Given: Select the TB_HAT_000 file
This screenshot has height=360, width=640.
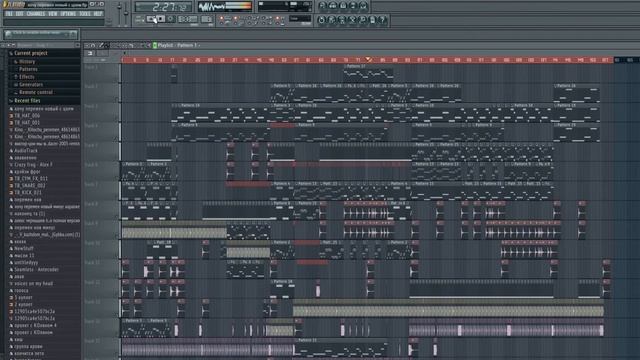Looking at the screenshot, I should pos(27,116).
